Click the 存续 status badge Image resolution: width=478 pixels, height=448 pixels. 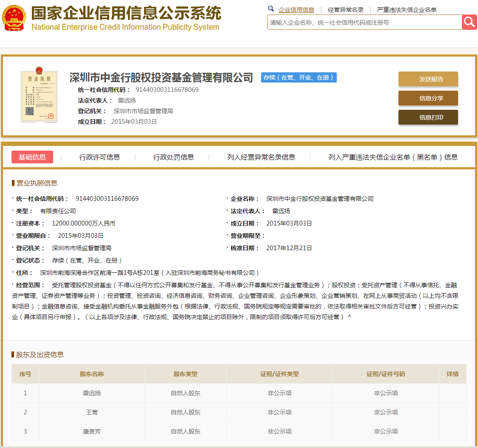click(x=299, y=77)
